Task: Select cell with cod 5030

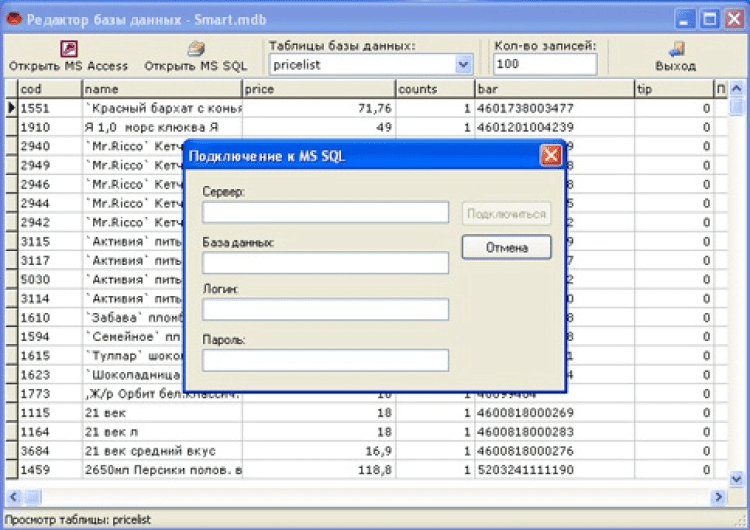Action: (50, 279)
